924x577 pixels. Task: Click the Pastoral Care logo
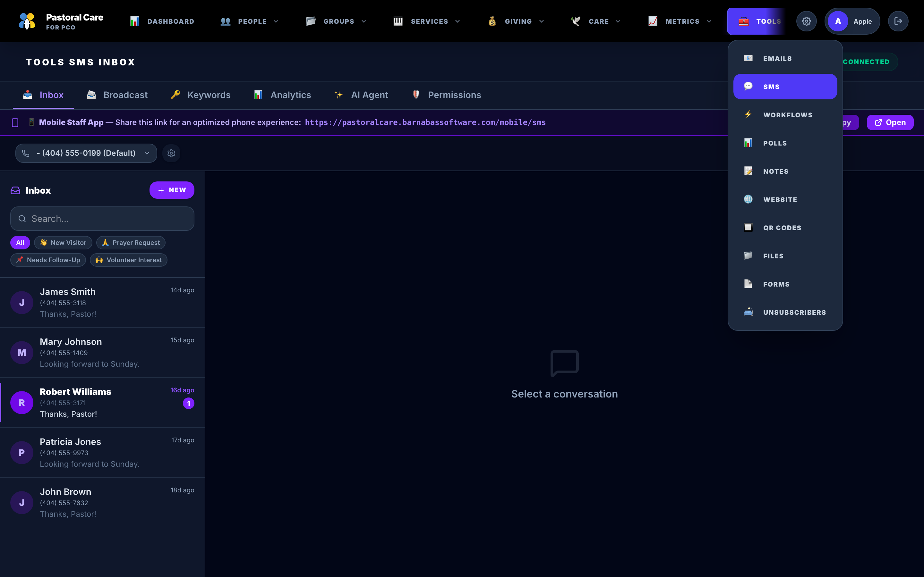27,21
